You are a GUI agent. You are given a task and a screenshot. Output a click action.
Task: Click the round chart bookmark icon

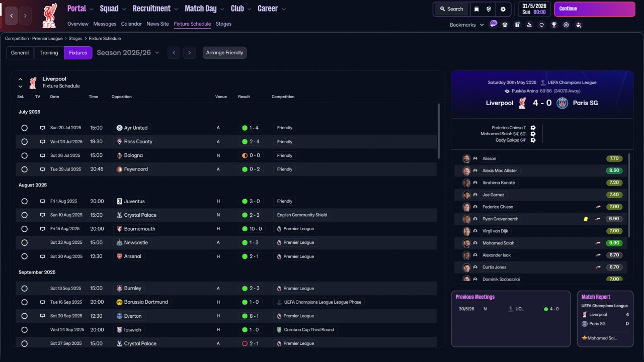coord(566,25)
